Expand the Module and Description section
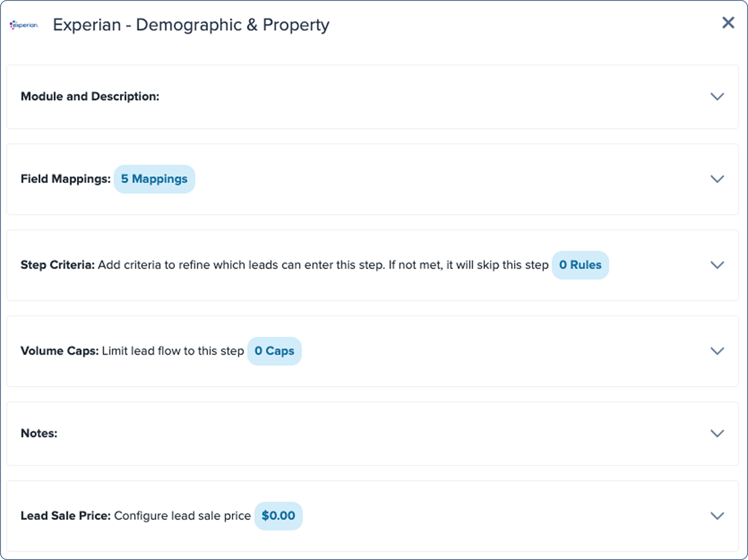748x560 pixels. [717, 96]
